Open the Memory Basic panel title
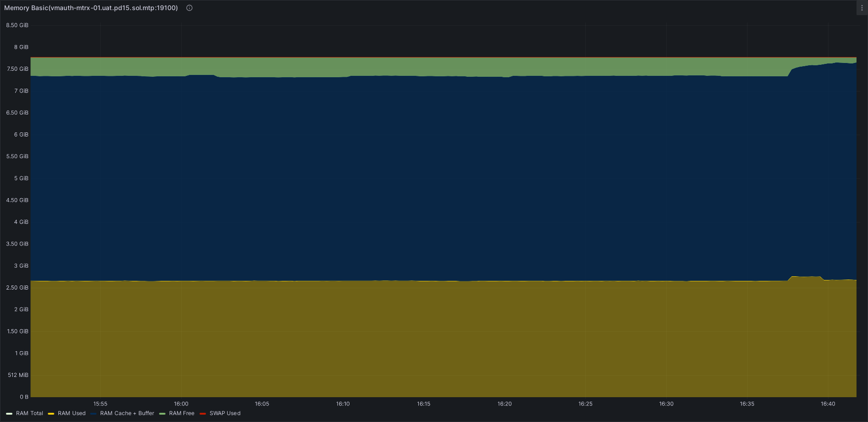868x422 pixels. click(x=91, y=8)
